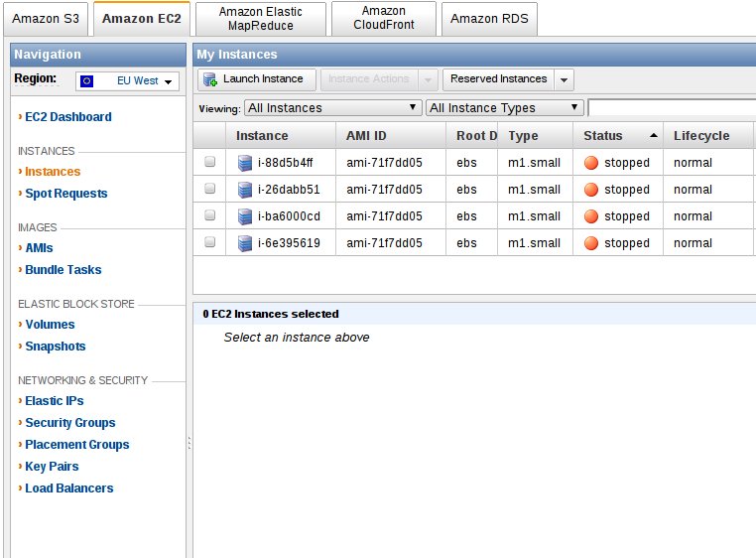The image size is (756, 558).
Task: Click instance ID text i-26dabb51
Action: [289, 190]
